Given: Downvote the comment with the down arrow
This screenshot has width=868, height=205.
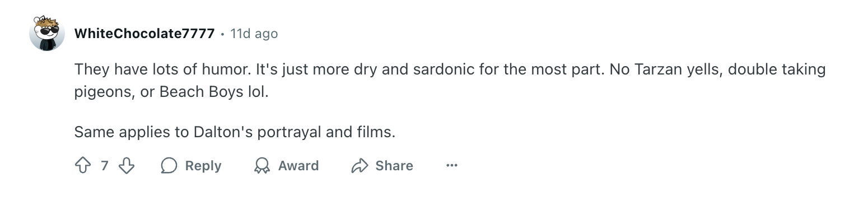Looking at the screenshot, I should (127, 166).
